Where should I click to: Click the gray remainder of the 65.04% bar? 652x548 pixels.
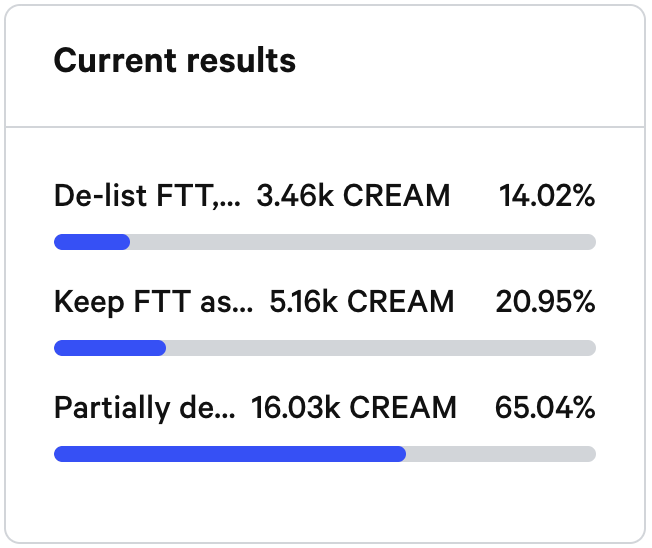(501, 454)
